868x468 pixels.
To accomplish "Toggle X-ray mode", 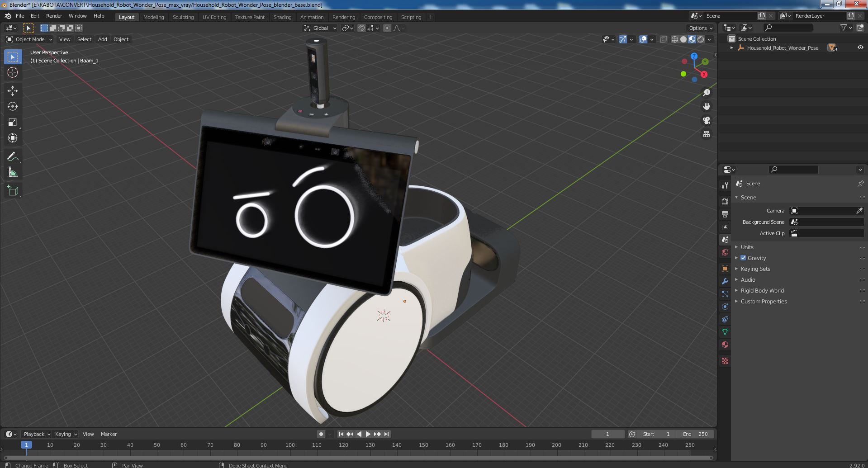I will [x=663, y=39].
